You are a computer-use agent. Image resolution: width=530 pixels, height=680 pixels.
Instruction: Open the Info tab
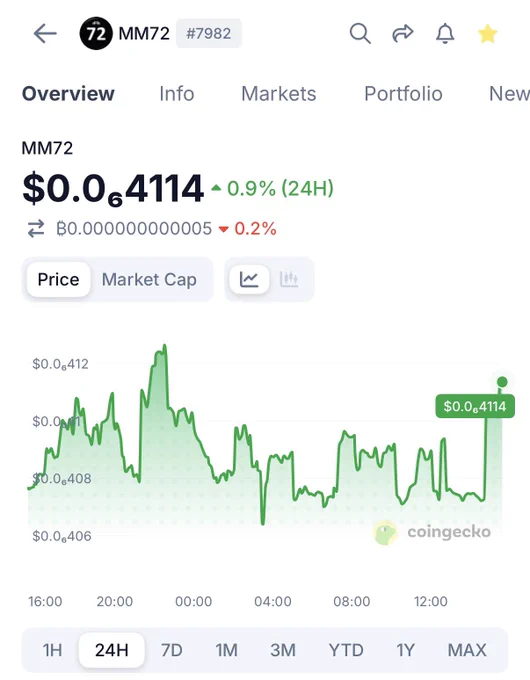(x=177, y=93)
